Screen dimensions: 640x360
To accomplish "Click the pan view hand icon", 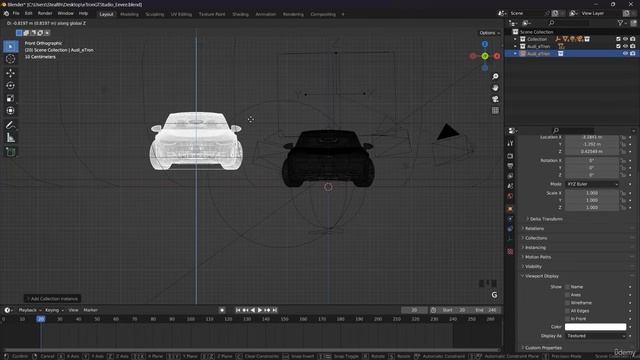I will click(495, 88).
